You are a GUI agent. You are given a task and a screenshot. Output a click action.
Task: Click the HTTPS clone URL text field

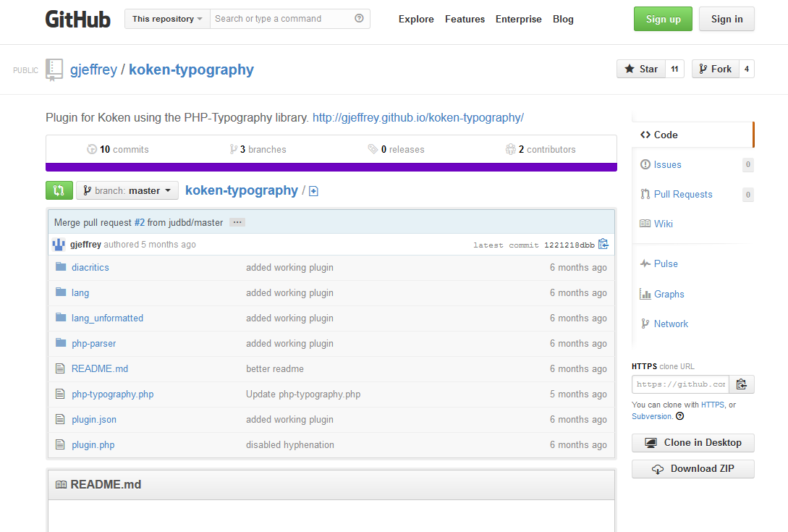pos(680,384)
